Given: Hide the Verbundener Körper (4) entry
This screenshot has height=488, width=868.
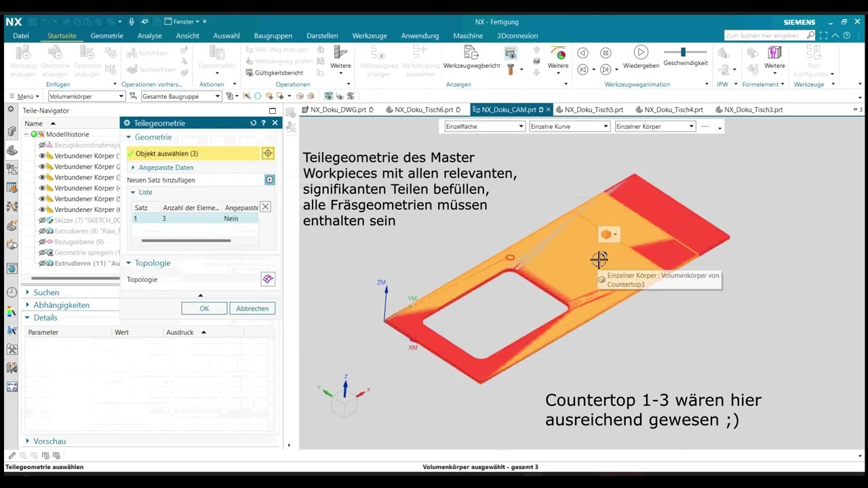Looking at the screenshot, I should pos(42,188).
